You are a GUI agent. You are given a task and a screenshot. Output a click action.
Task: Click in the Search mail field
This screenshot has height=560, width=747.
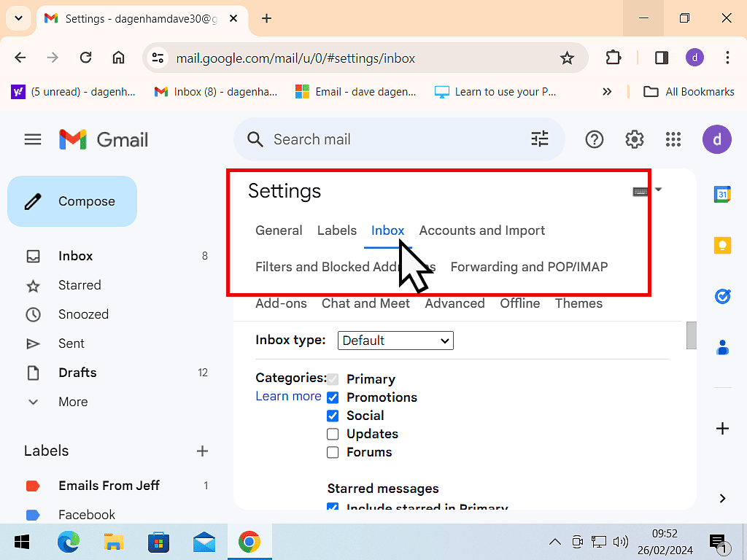[394, 139]
